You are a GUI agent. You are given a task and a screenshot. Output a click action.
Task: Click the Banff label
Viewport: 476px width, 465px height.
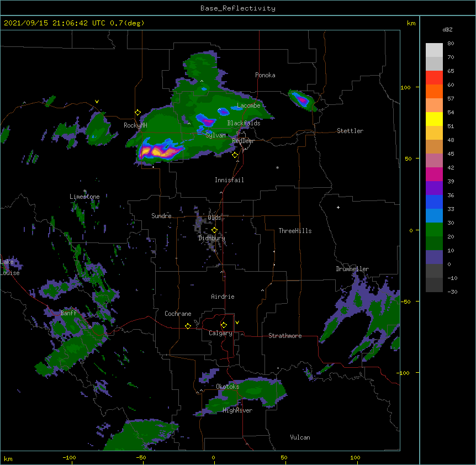(x=68, y=313)
